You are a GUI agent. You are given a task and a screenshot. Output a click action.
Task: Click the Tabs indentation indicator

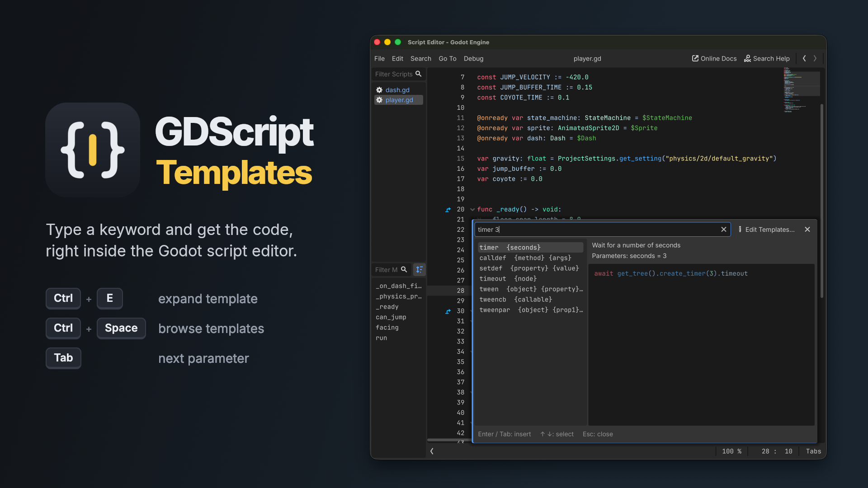[x=813, y=451]
